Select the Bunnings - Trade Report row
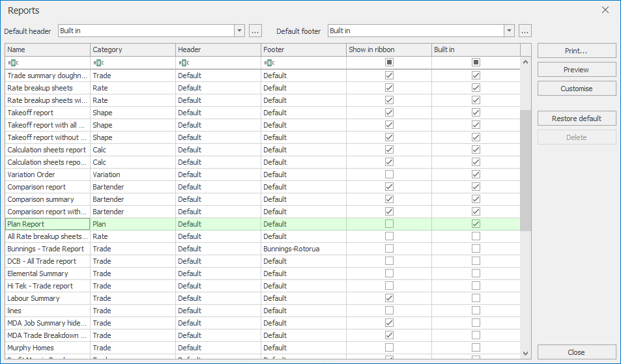Viewport: 621px width, 364px height. click(x=46, y=249)
